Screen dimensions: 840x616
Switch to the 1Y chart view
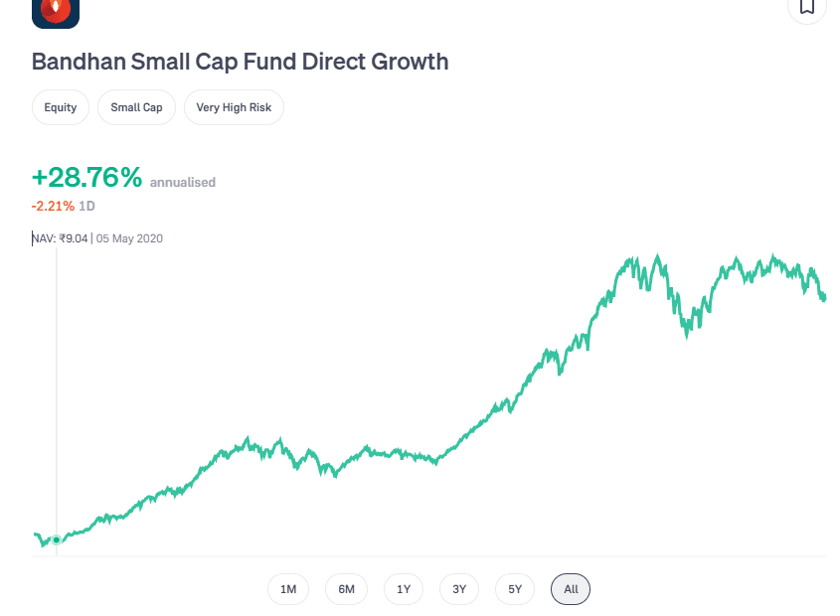[403, 588]
